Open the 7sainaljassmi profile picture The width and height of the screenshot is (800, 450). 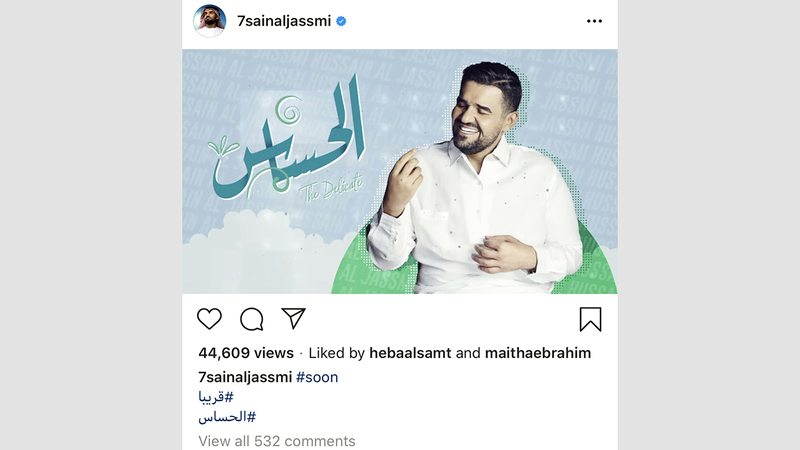pos(209,21)
